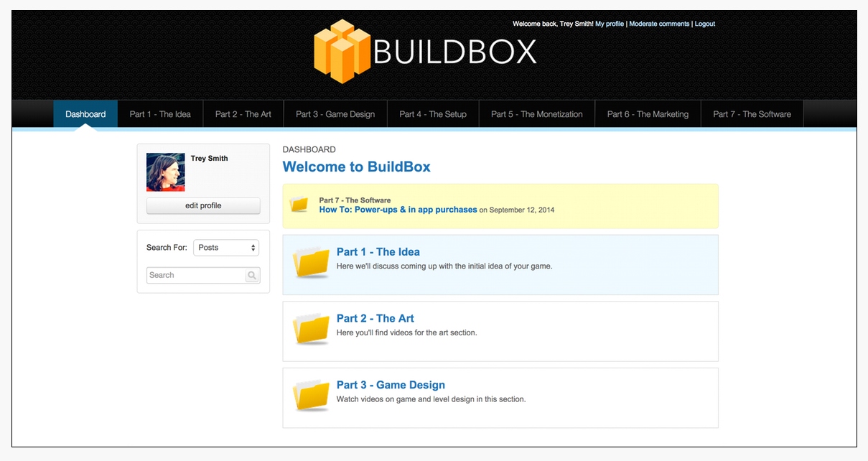Open the My profile link
The width and height of the screenshot is (868, 461).
click(x=610, y=24)
